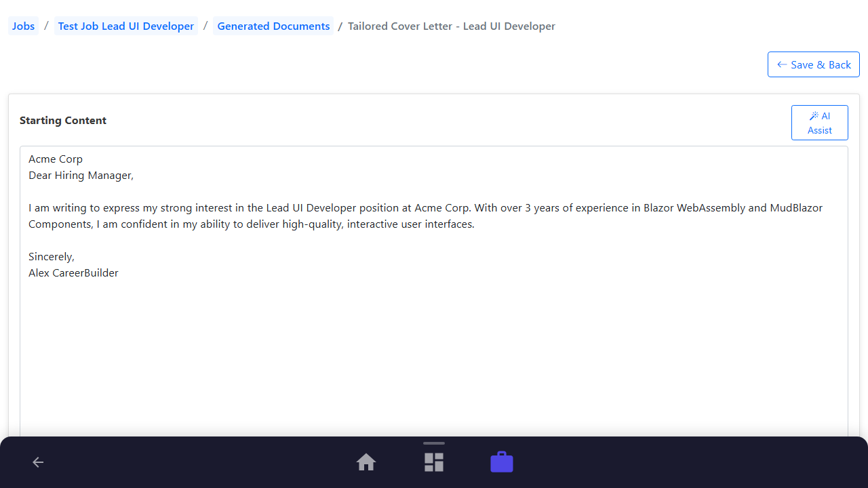The width and height of the screenshot is (868, 488).
Task: Go back using the bottom bar arrow
Action: [x=38, y=462]
